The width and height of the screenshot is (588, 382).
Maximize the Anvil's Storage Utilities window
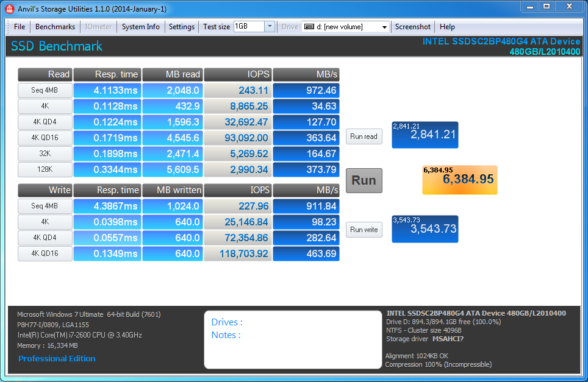click(x=547, y=6)
